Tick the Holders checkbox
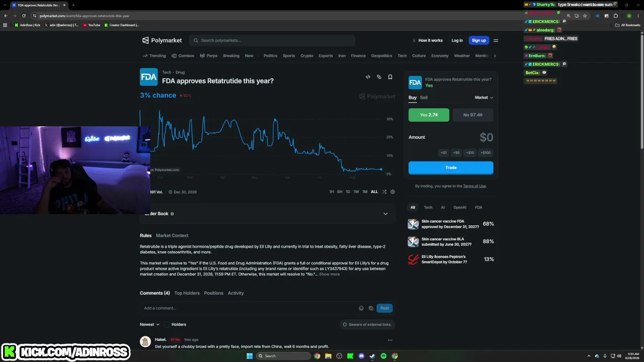644x362 pixels. (x=167, y=324)
